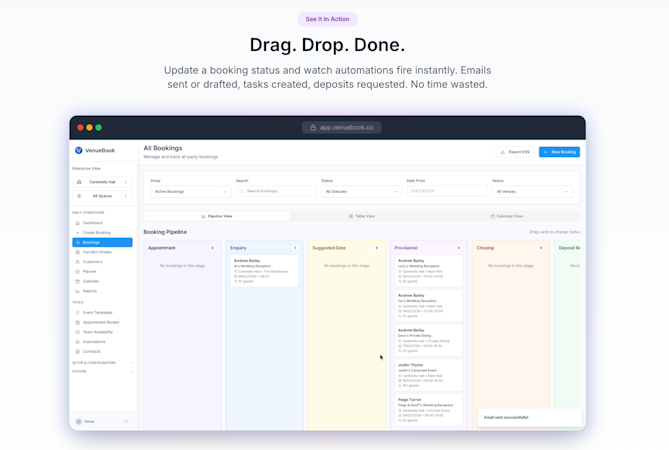Switch to Calendar View tab

[506, 216]
